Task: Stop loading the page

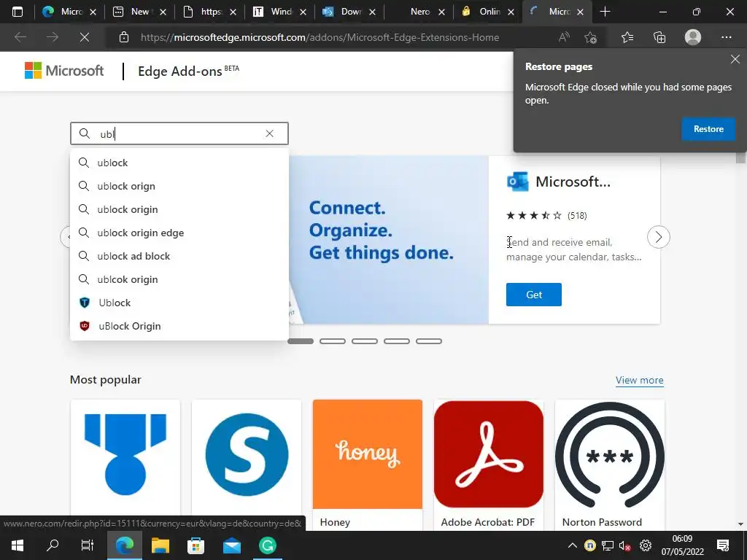Action: point(85,37)
